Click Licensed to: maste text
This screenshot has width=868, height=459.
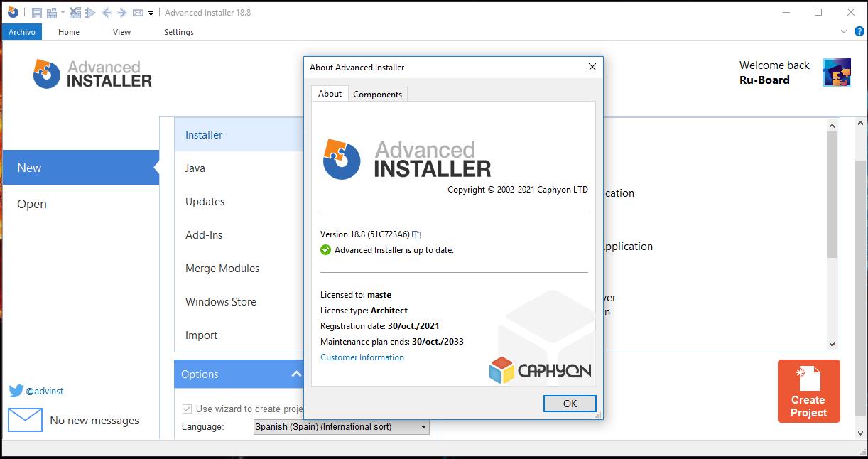356,295
